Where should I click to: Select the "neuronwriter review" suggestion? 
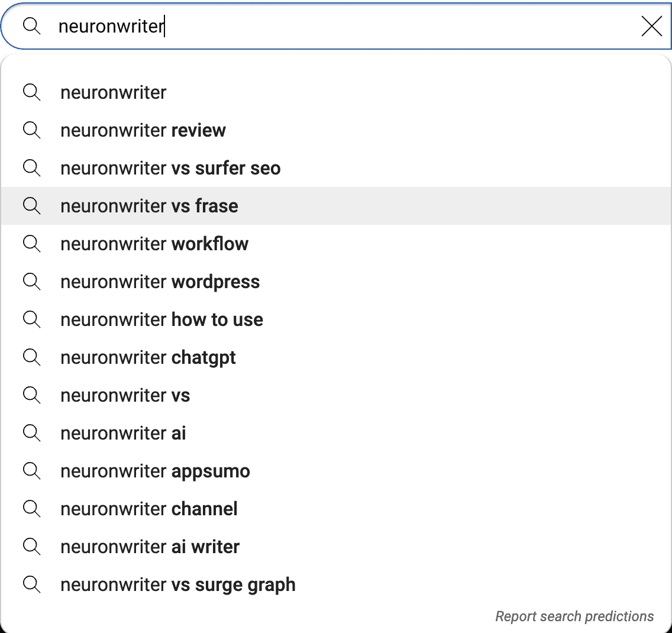coord(143,130)
